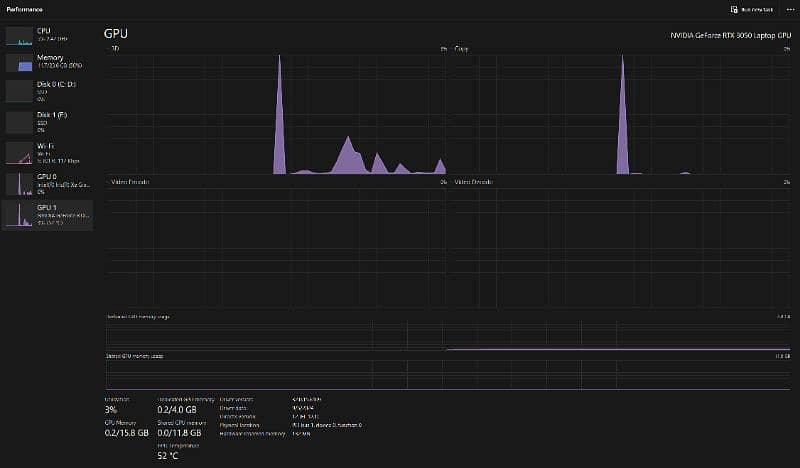The height and width of the screenshot is (468, 800).
Task: Click the Performance page title
Action: [x=25, y=9]
